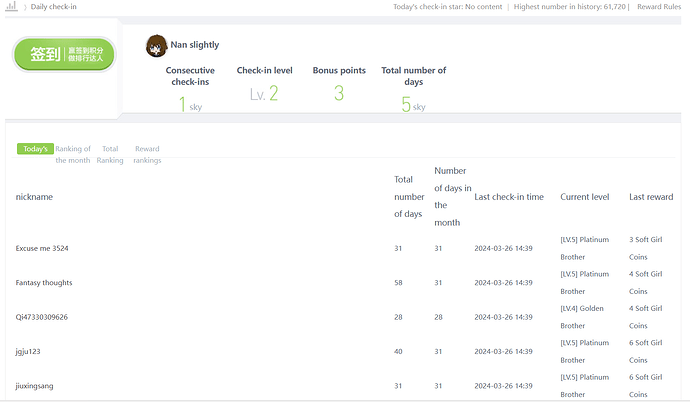Click the Total number of days value 5
This screenshot has width=690, height=402.
406,105
